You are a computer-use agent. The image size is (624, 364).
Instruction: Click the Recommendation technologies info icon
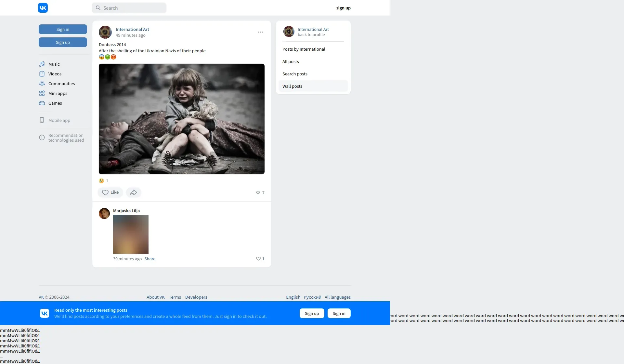click(x=42, y=137)
